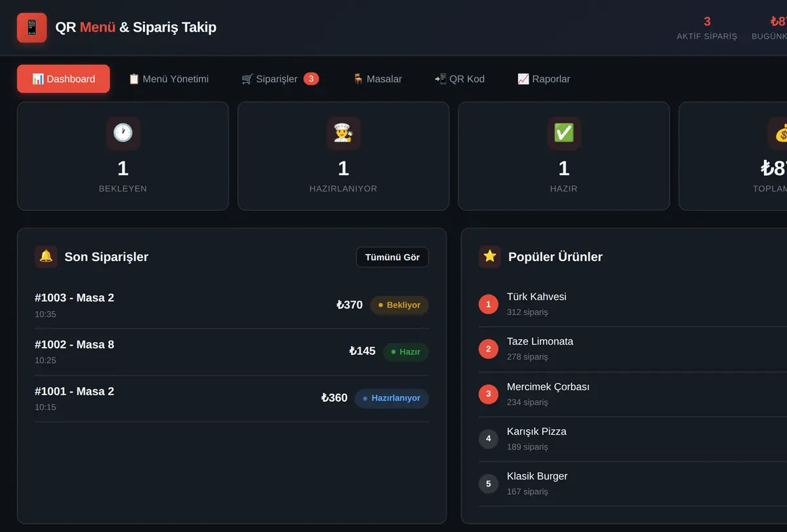Open order #1001 - Masa 2

pyautogui.click(x=232, y=398)
